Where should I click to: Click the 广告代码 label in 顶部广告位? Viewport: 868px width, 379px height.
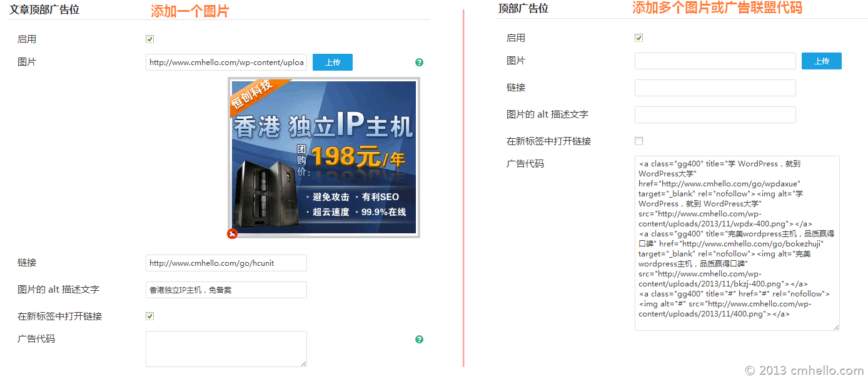[525, 164]
